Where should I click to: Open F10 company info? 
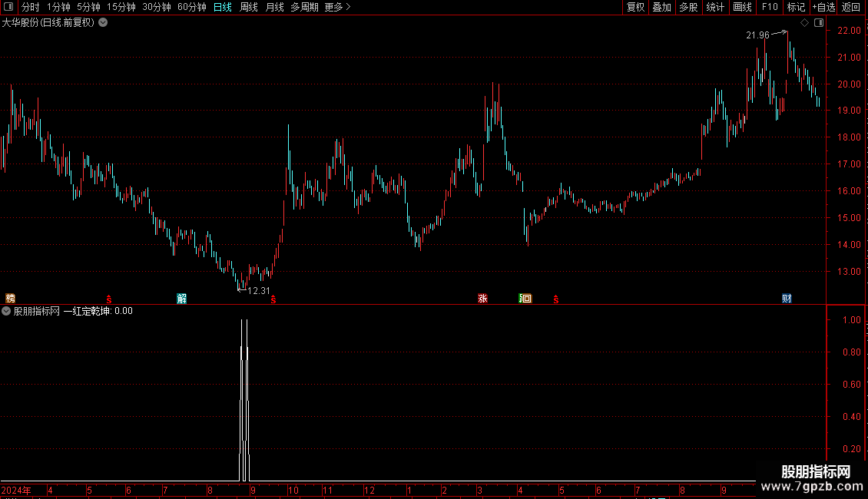[770, 7]
